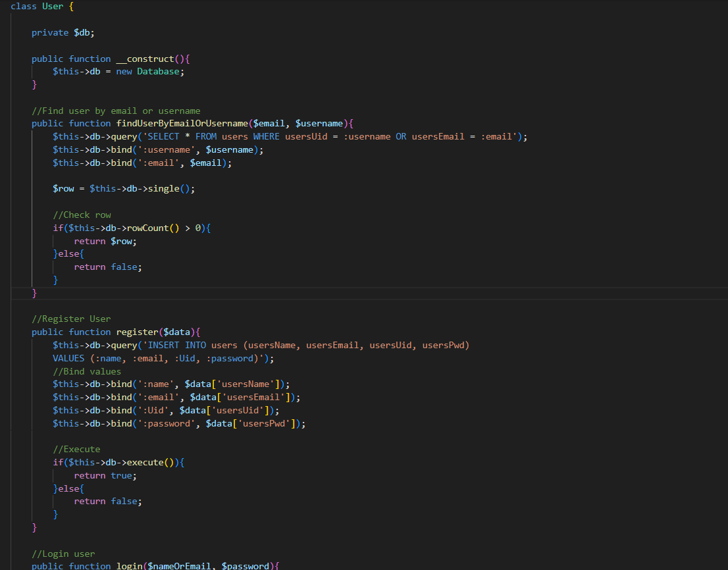728x570 pixels.
Task: Click the 'new' keyword before Database
Action: point(124,72)
